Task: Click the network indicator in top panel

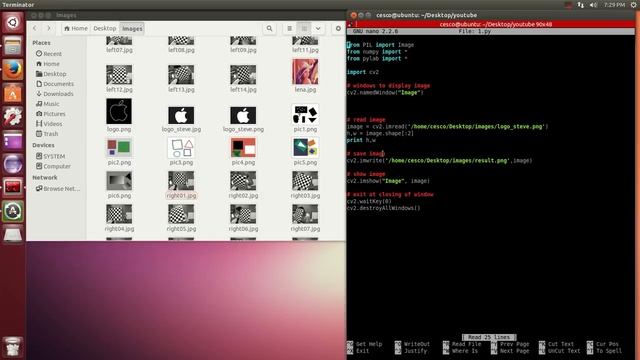Action: (x=580, y=5)
